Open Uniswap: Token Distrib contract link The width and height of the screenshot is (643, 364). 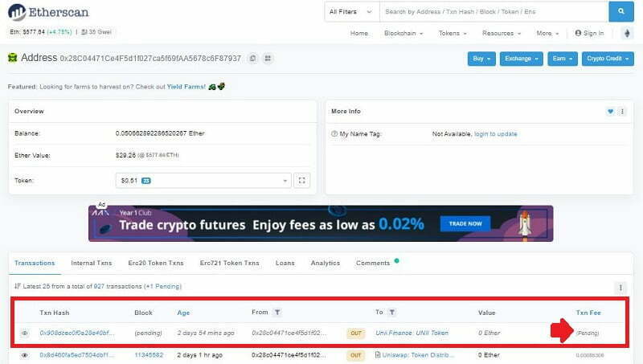point(418,355)
